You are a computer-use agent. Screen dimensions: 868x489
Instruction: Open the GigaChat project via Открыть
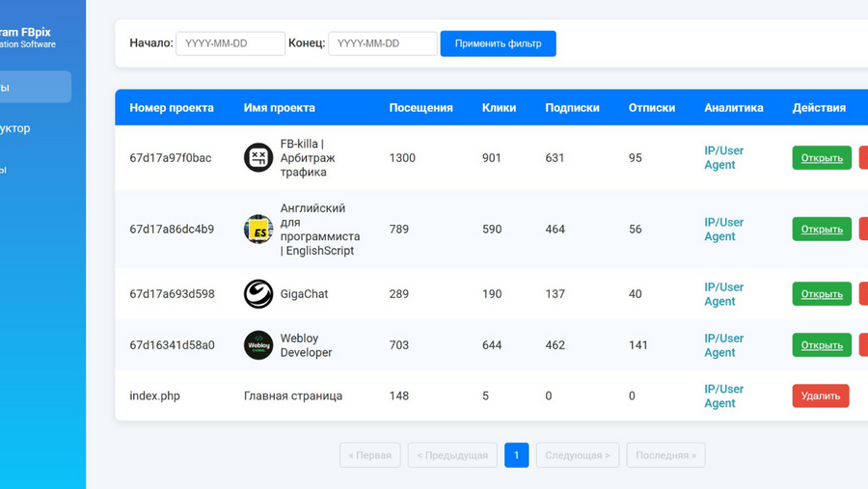(x=822, y=294)
